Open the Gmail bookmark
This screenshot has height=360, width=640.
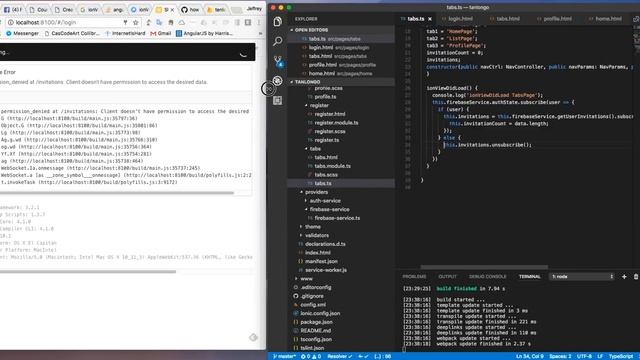tap(161, 33)
